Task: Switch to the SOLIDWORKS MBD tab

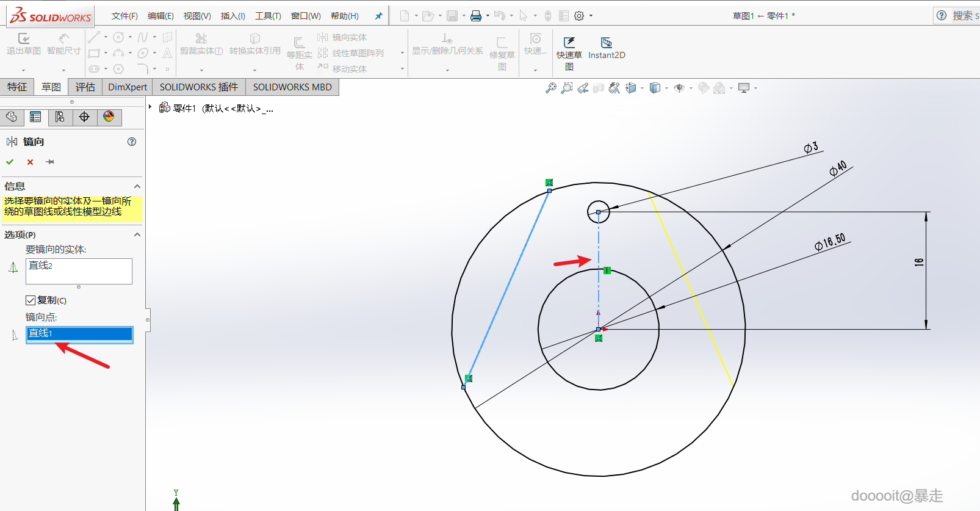Action: [292, 87]
